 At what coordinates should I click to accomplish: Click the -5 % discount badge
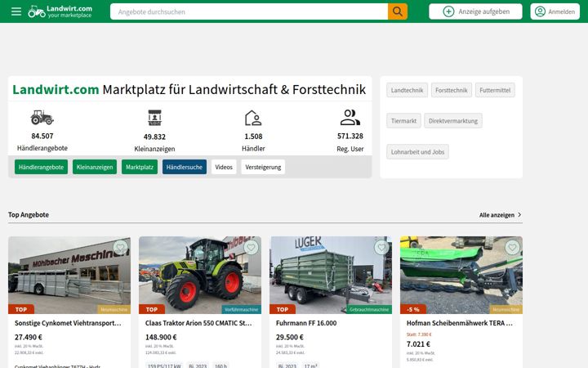(413, 309)
